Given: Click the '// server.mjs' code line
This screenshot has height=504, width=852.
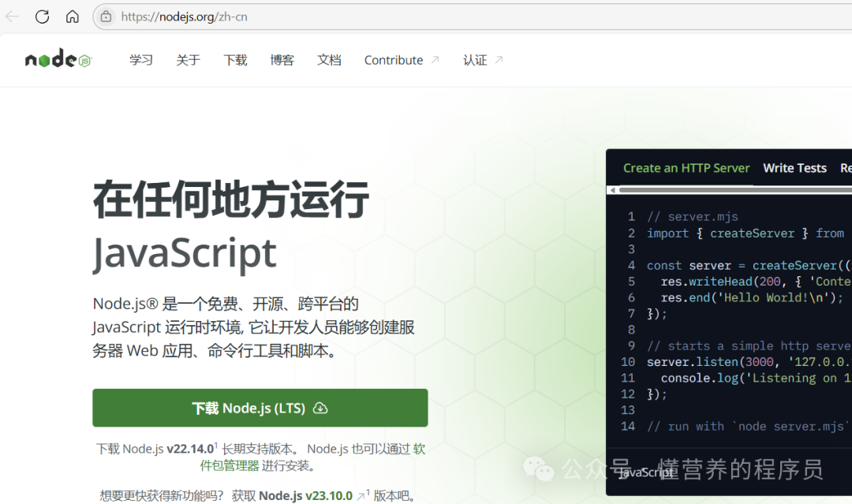Looking at the screenshot, I should click(x=693, y=217).
